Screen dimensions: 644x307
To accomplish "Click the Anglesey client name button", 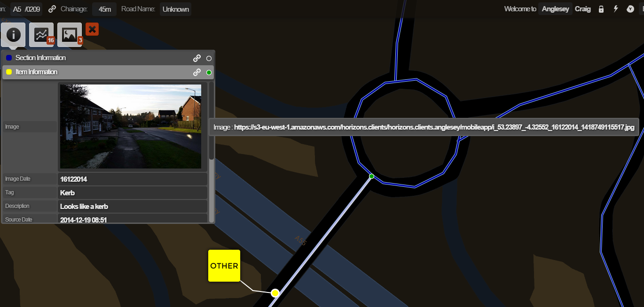I will 555,9.
